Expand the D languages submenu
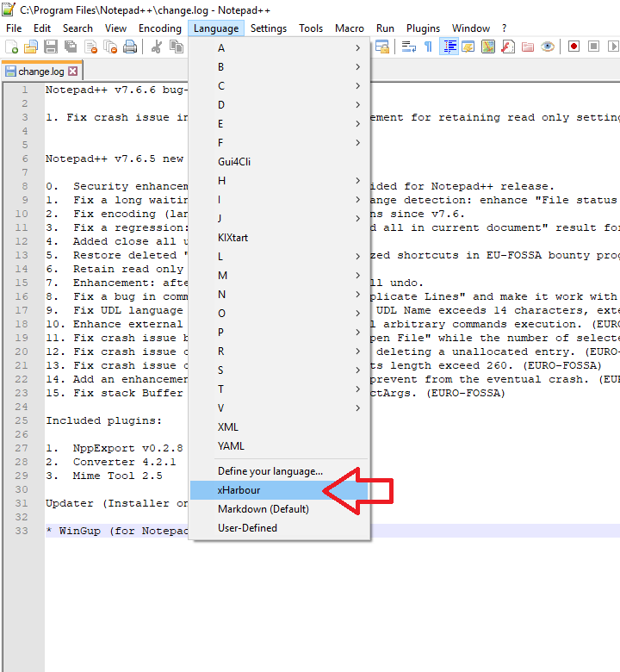 pyautogui.click(x=279, y=104)
